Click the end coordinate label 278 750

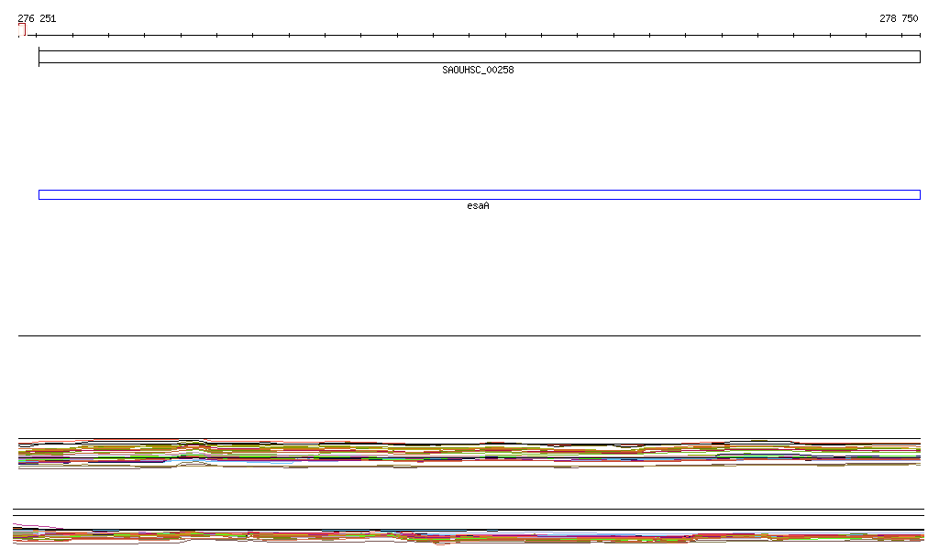point(898,18)
